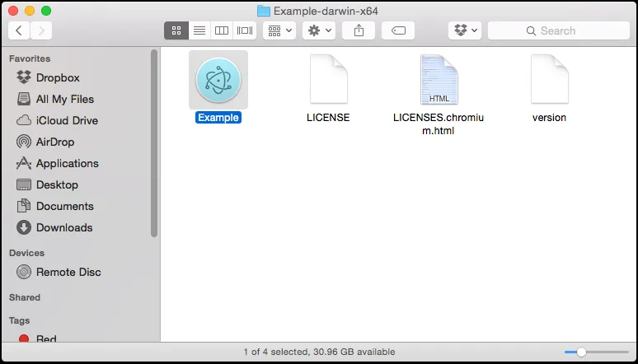This screenshot has width=638, height=364.
Task: Click the yellow minimize window button
Action: (x=30, y=11)
